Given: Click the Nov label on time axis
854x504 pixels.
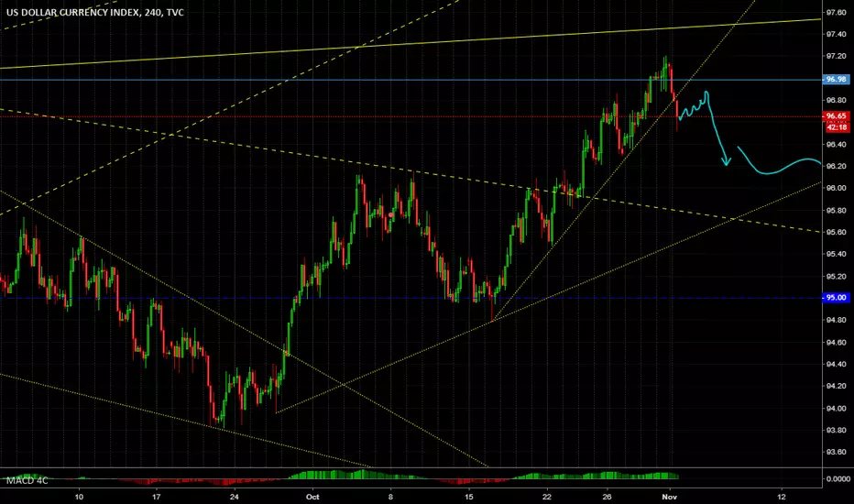Looking at the screenshot, I should coord(670,497).
